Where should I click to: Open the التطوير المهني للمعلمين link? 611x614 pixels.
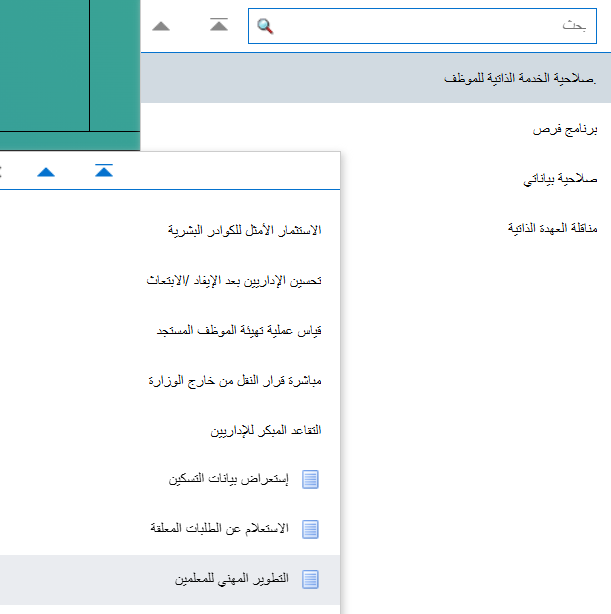click(232, 579)
